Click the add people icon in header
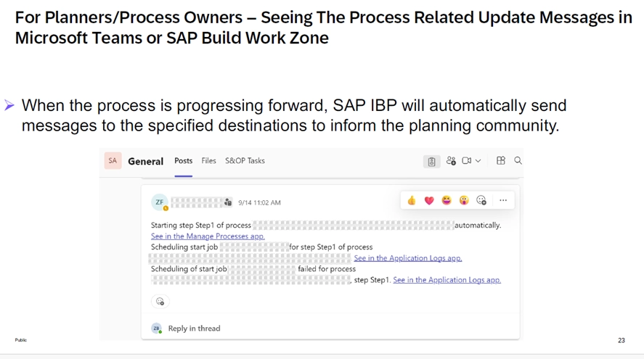Screen dimensions: 644x359 [x=451, y=161]
